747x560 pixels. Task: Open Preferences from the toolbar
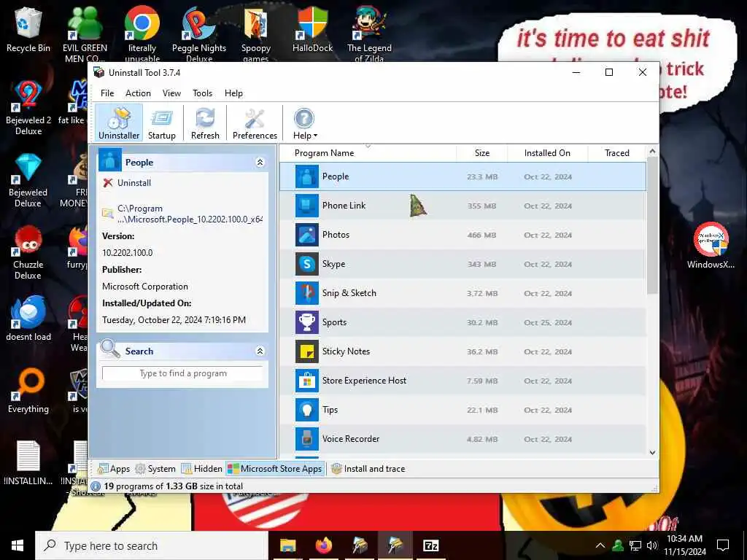pos(255,122)
